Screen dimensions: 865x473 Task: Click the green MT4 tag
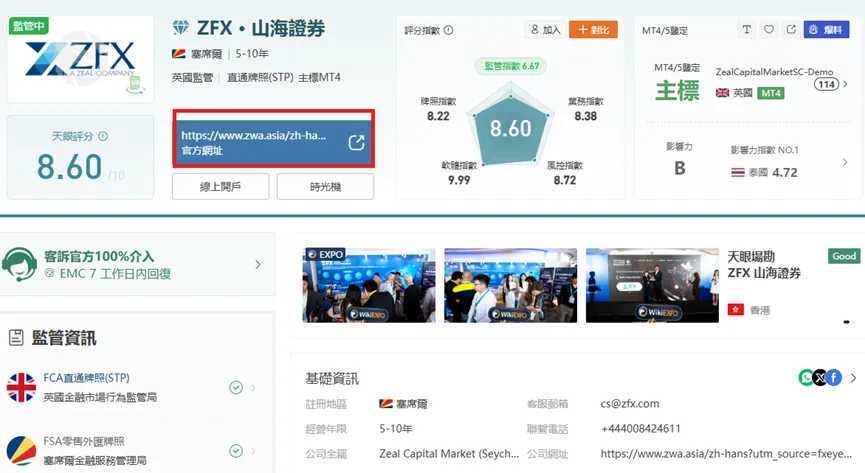point(771,93)
